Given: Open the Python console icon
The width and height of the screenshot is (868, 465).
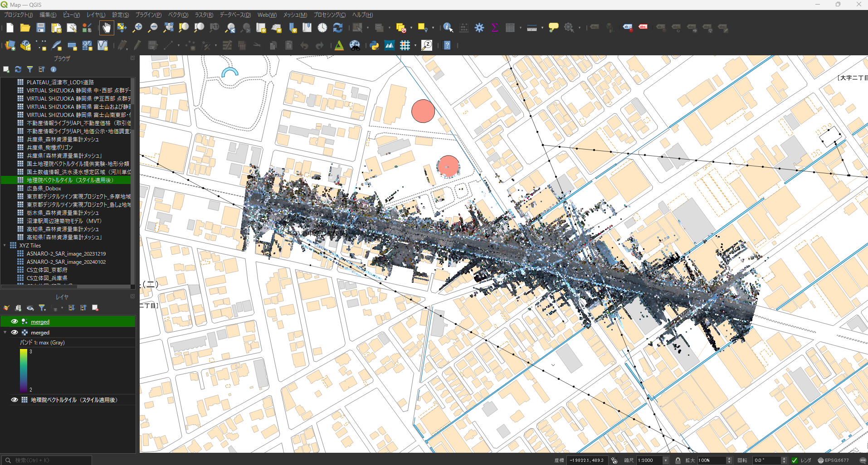Looking at the screenshot, I should pos(374,45).
